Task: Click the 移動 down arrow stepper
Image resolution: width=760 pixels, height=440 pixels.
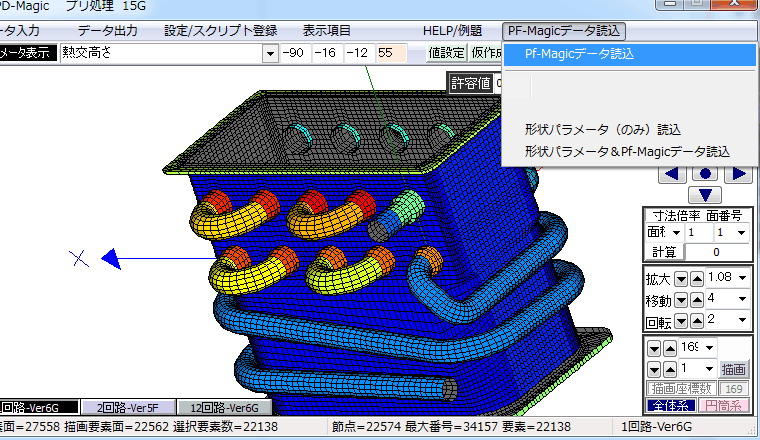Action: point(681,300)
